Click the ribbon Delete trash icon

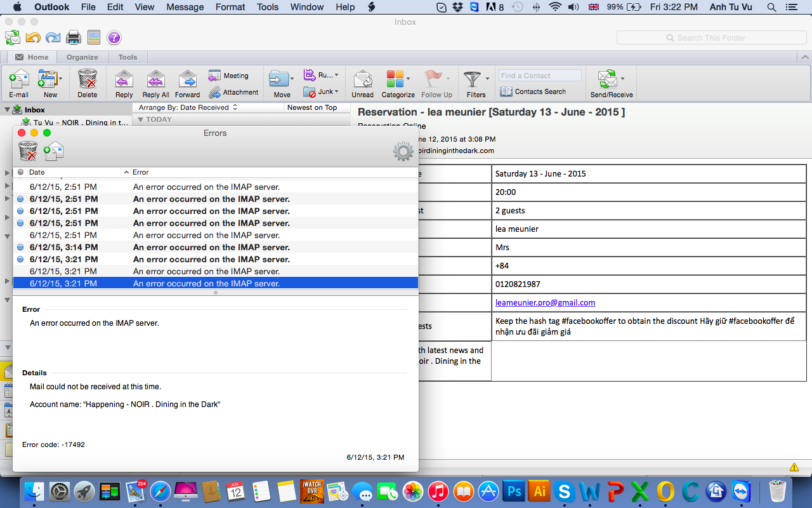point(88,79)
